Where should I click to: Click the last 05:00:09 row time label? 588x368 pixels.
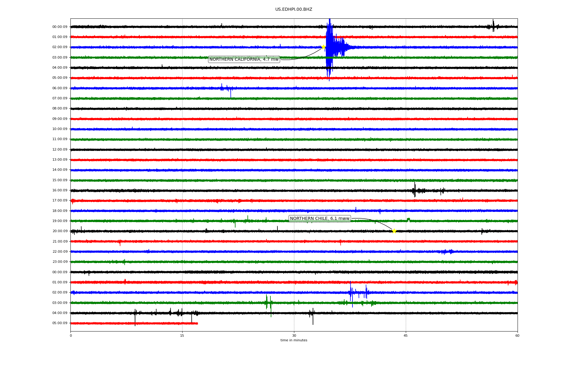(60, 323)
